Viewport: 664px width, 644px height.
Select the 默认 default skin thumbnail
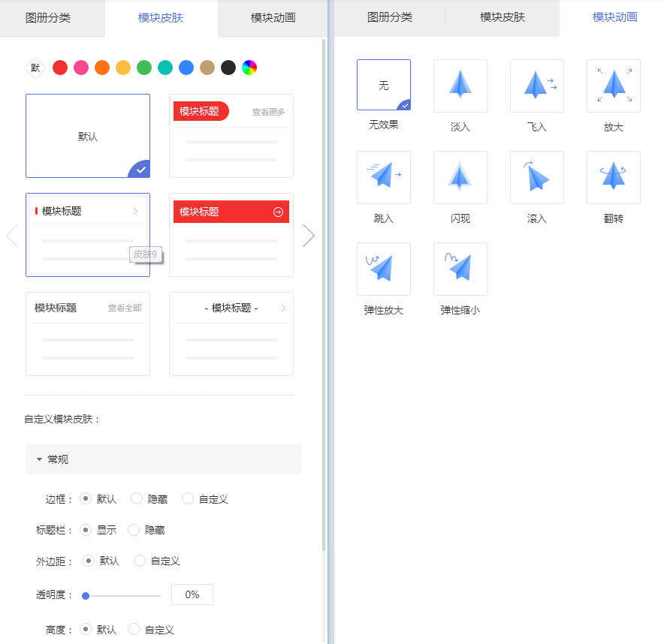point(88,136)
